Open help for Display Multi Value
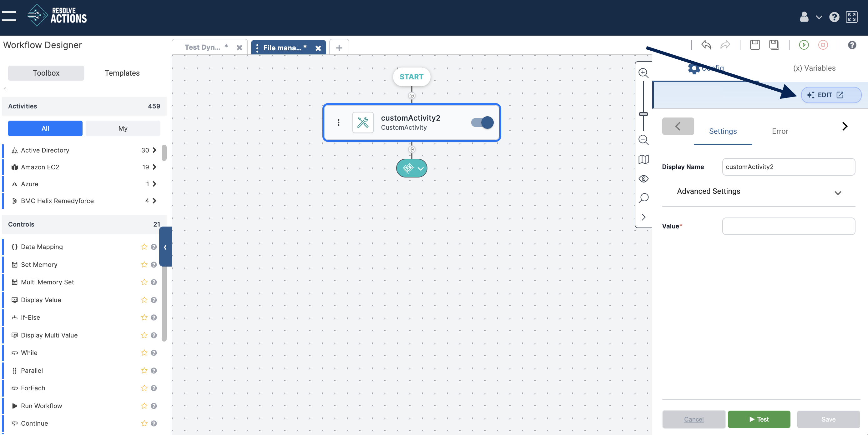Viewport: 868px width, 435px height. (154, 335)
